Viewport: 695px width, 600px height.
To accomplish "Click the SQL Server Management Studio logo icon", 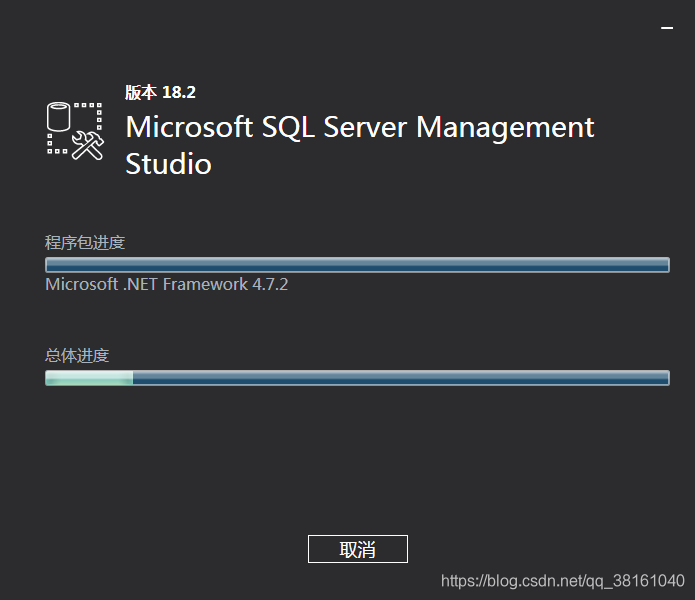I will click(x=75, y=131).
